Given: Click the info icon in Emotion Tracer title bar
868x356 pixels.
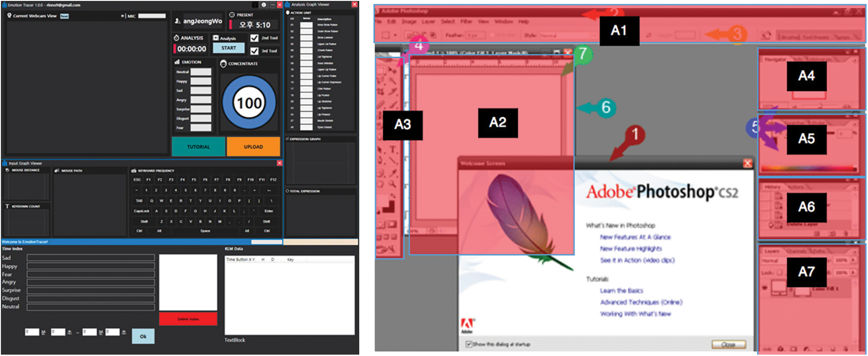Looking at the screenshot, I should pyautogui.click(x=264, y=5).
